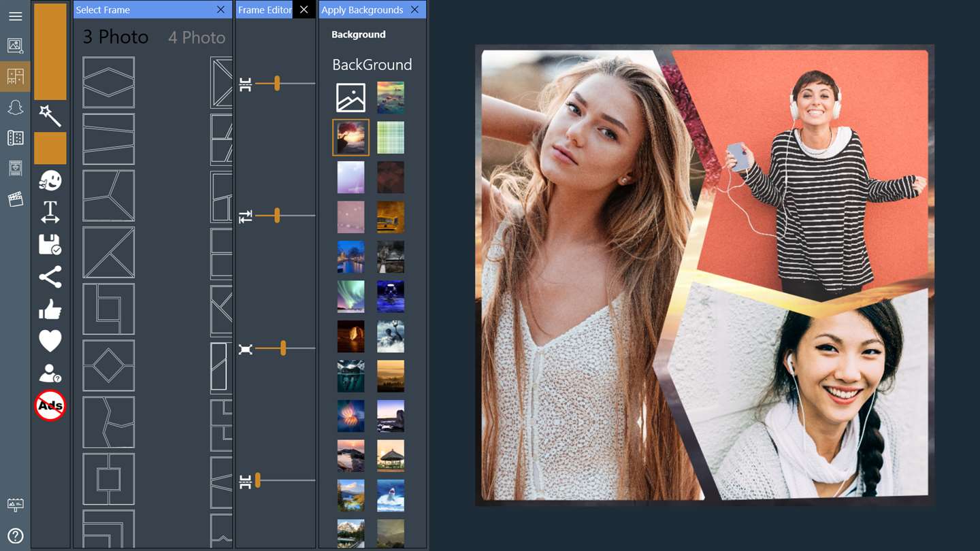This screenshot has height=551, width=980.
Task: Select the green plaid background thumbnail
Action: tap(391, 137)
